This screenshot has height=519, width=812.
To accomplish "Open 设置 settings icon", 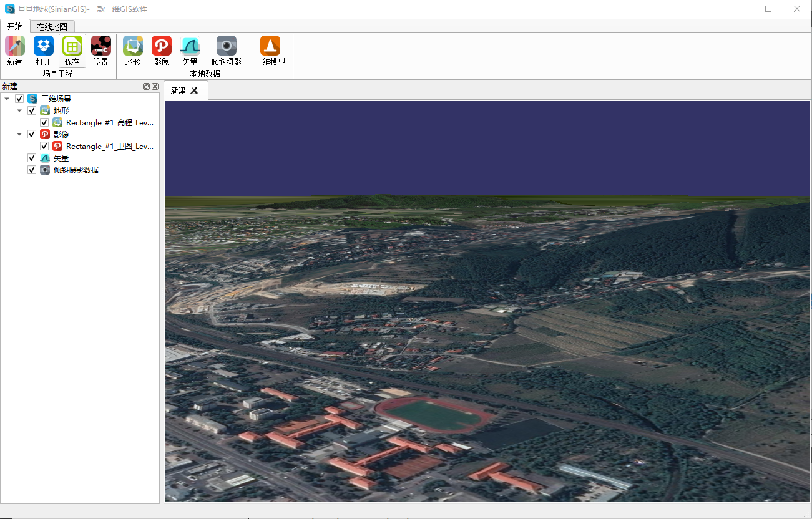I will (101, 46).
